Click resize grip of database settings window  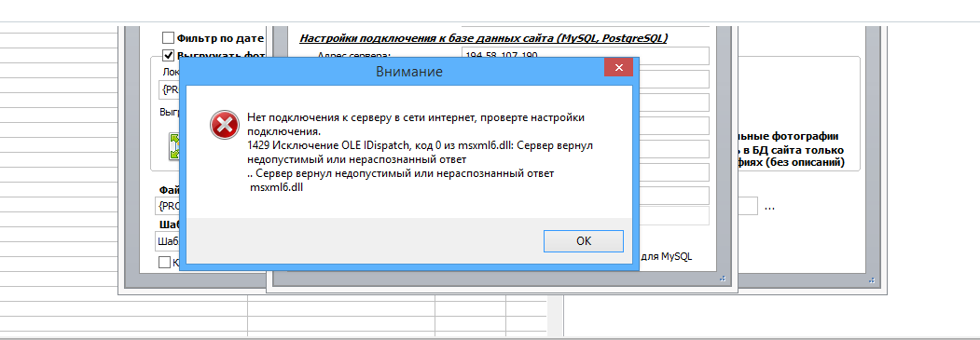(724, 279)
